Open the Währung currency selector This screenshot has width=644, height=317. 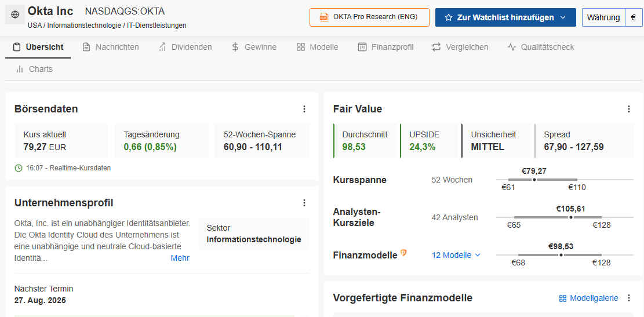point(603,17)
